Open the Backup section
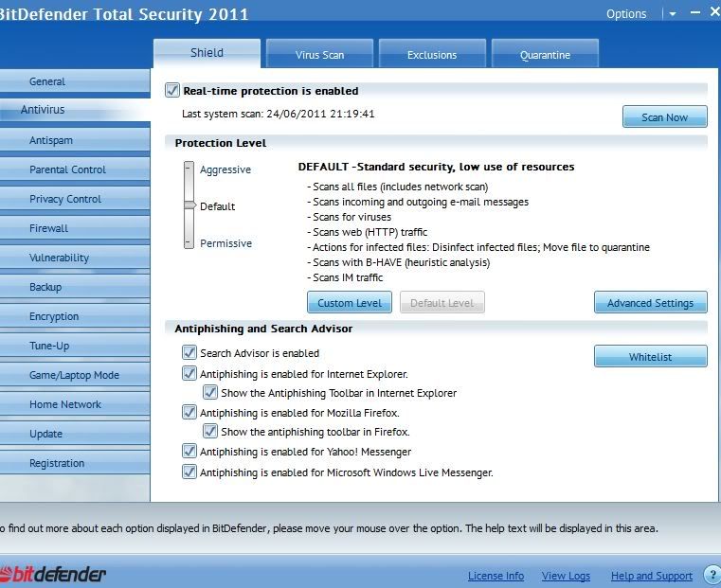The image size is (721, 588). click(x=75, y=287)
